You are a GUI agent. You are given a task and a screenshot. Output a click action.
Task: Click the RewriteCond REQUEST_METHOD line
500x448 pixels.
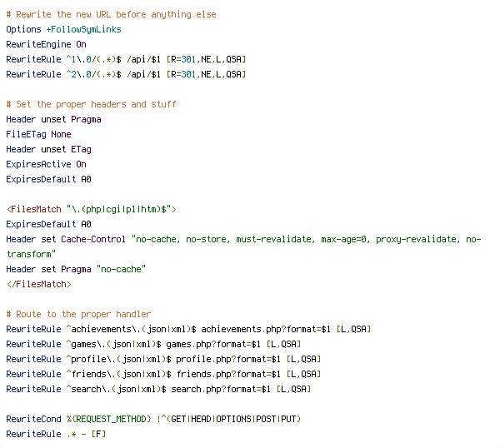click(153, 419)
